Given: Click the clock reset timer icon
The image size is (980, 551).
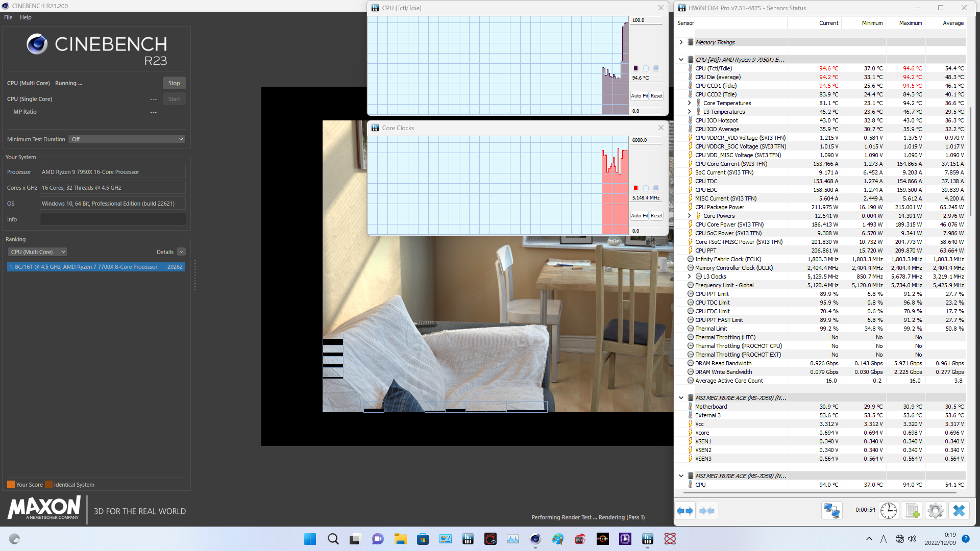Looking at the screenshot, I should tap(889, 511).
